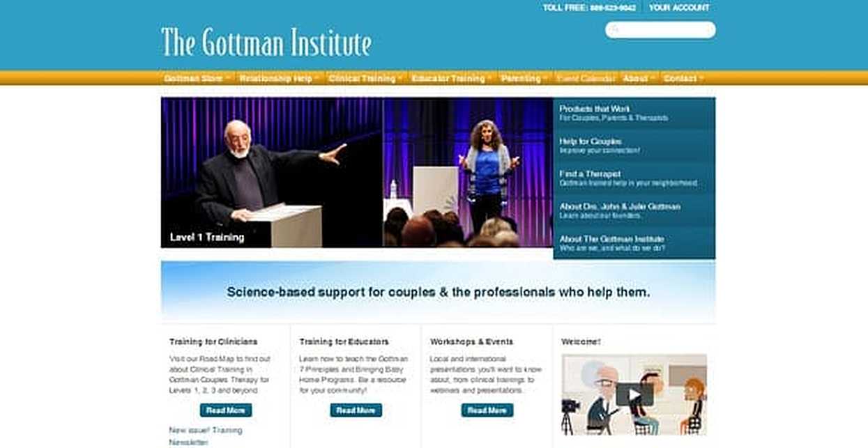The height and width of the screenshot is (448, 868).
Task: Click Read More under Training for Clinicians
Action: pos(225,410)
